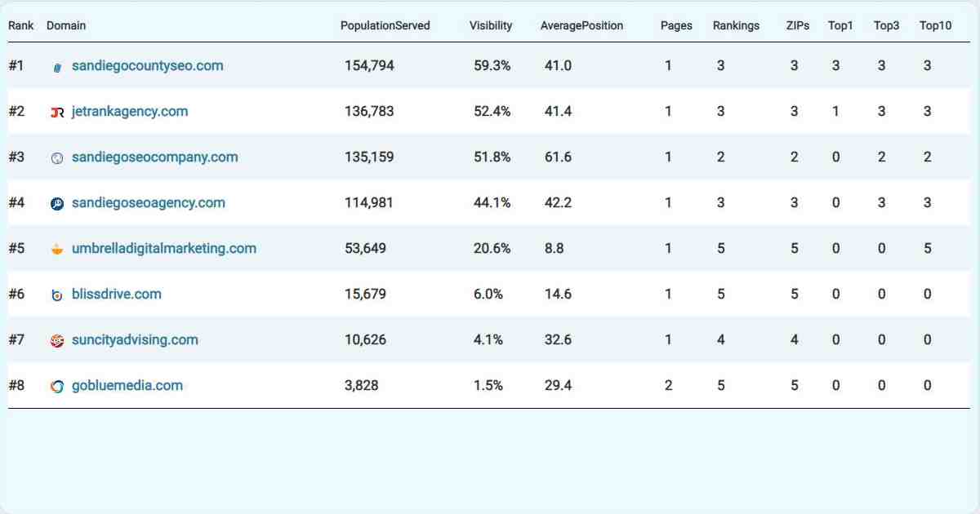The image size is (980, 514).
Task: Click average position 29.4
Action: (x=558, y=386)
